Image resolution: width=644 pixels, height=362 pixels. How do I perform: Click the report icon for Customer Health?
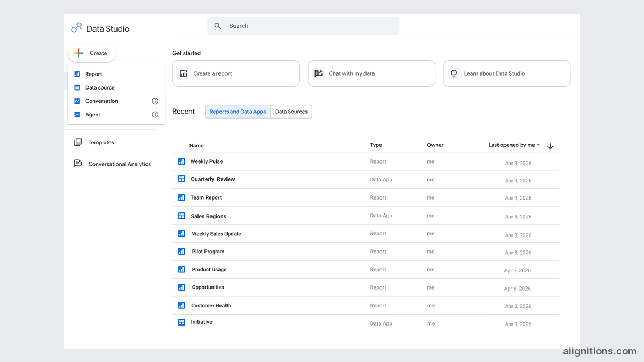tap(181, 305)
